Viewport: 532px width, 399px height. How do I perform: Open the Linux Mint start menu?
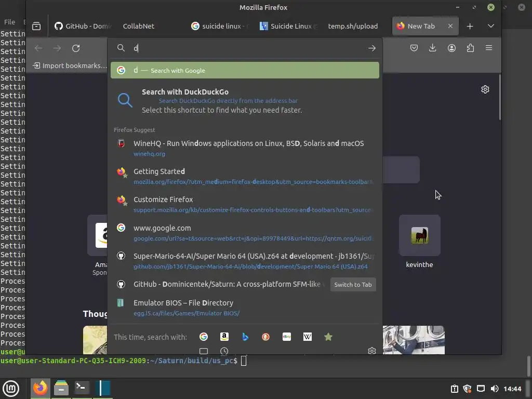11,388
